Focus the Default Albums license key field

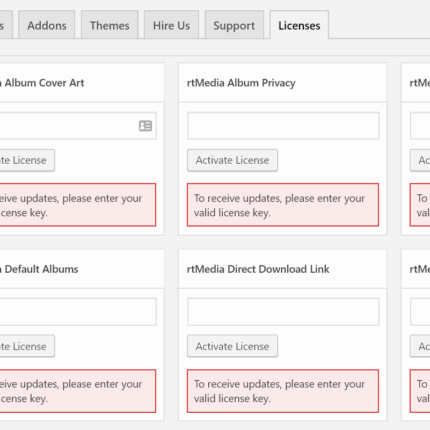point(78,312)
